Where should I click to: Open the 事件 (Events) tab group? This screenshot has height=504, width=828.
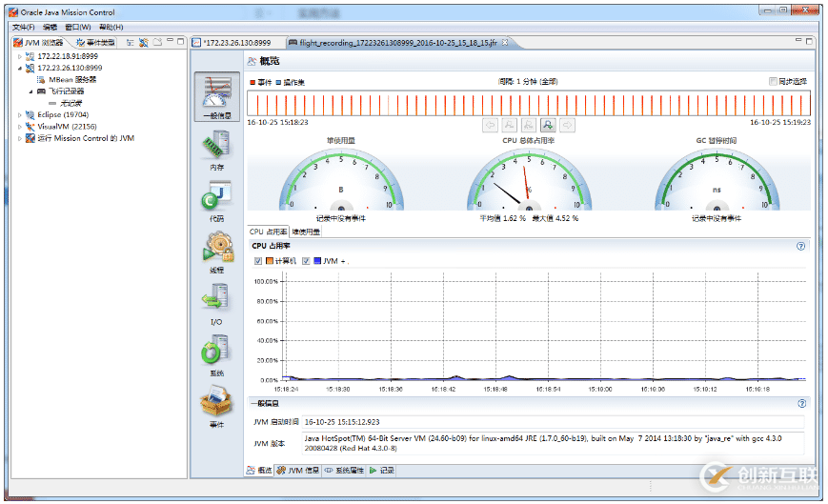(217, 407)
